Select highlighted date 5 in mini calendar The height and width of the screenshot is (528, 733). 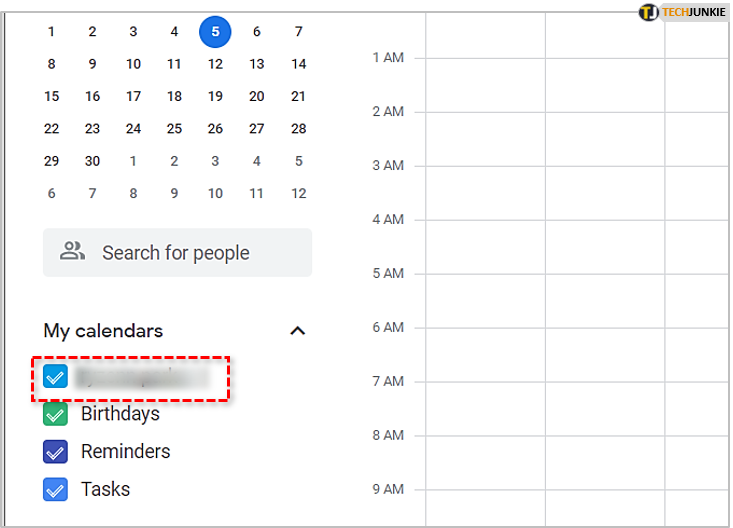215,32
